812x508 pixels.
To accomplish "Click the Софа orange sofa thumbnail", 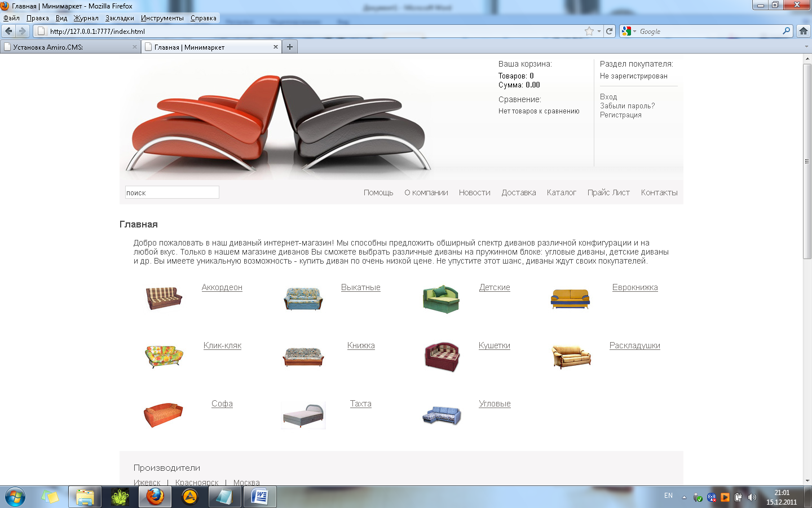I will click(164, 415).
